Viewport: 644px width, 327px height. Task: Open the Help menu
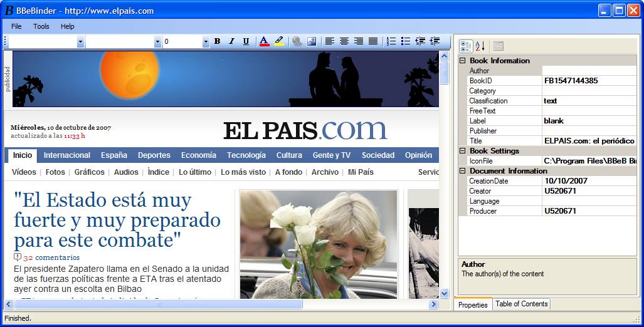pyautogui.click(x=67, y=26)
